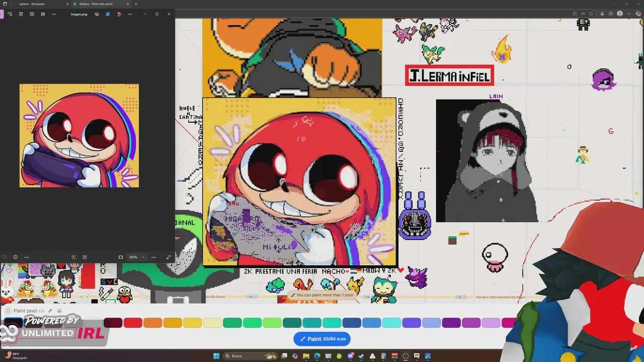644x362 pixels.
Task: Open Steam from the taskbar
Action: (x=361, y=356)
